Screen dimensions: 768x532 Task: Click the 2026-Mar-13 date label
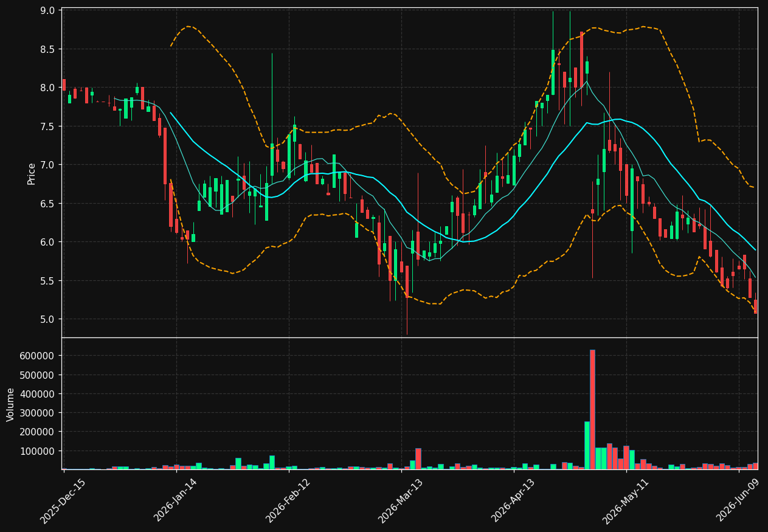click(x=400, y=500)
